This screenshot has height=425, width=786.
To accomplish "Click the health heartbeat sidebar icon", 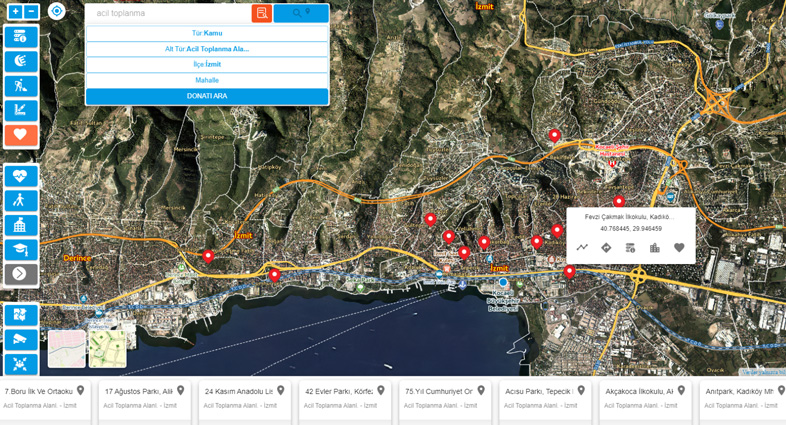I will coord(21,176).
